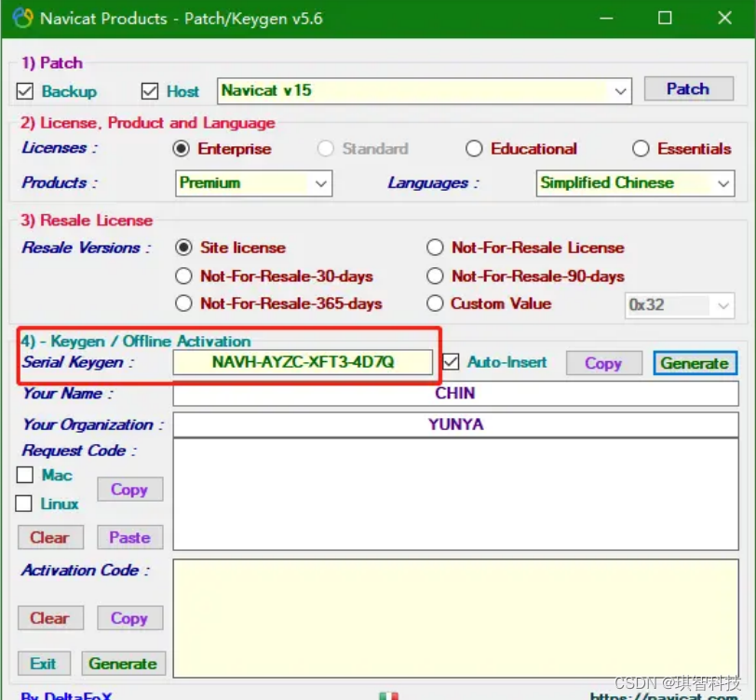Clear the Request Code
756x700 pixels.
50,537
